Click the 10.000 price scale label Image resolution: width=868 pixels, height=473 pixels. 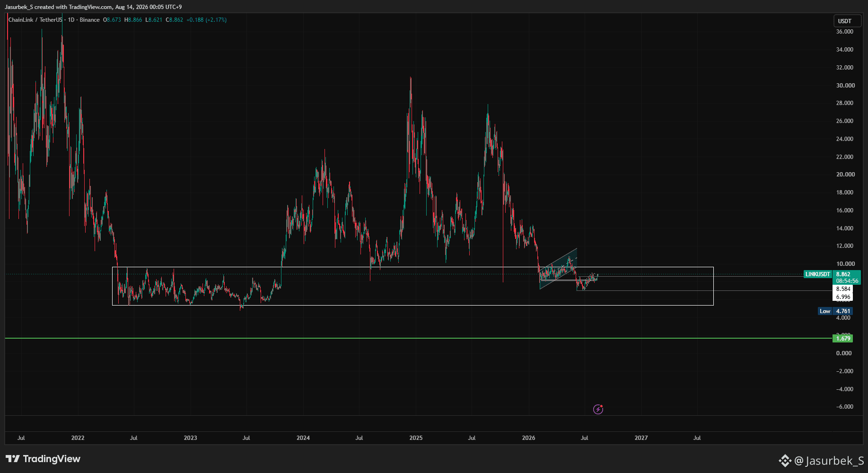point(845,264)
